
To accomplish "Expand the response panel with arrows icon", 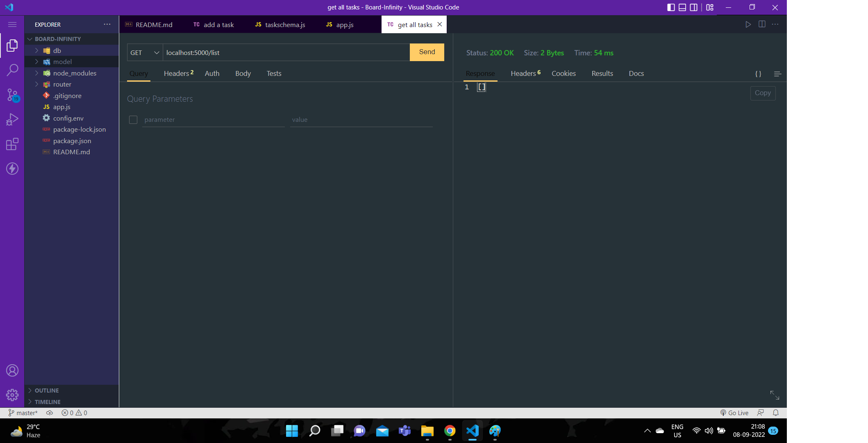I will 775,395.
